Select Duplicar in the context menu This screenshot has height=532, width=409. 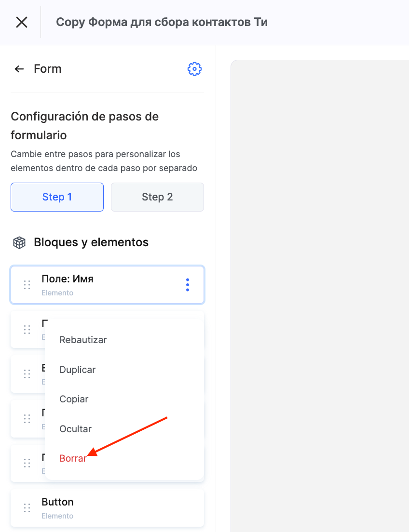[78, 370]
